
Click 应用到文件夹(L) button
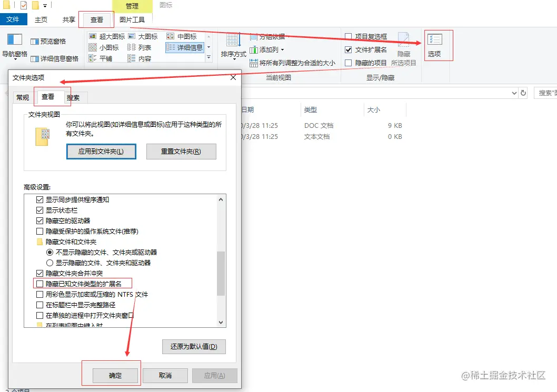[101, 151]
